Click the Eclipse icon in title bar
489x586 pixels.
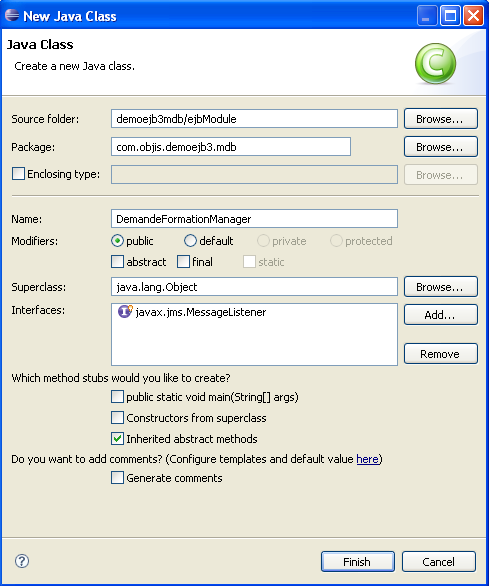click(x=12, y=15)
